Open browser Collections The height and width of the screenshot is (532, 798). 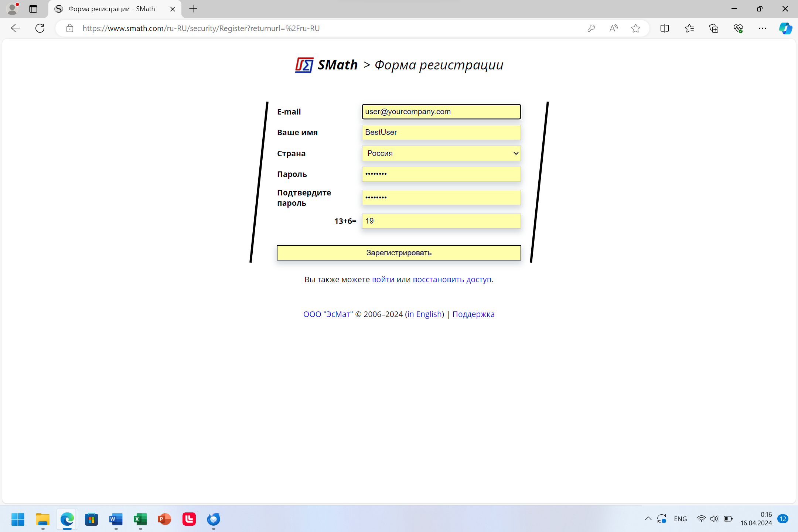point(714,28)
